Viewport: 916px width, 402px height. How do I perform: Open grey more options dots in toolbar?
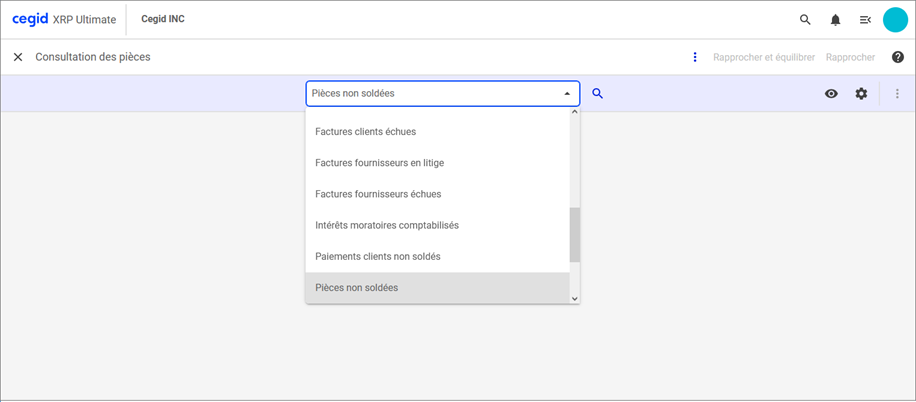897,93
